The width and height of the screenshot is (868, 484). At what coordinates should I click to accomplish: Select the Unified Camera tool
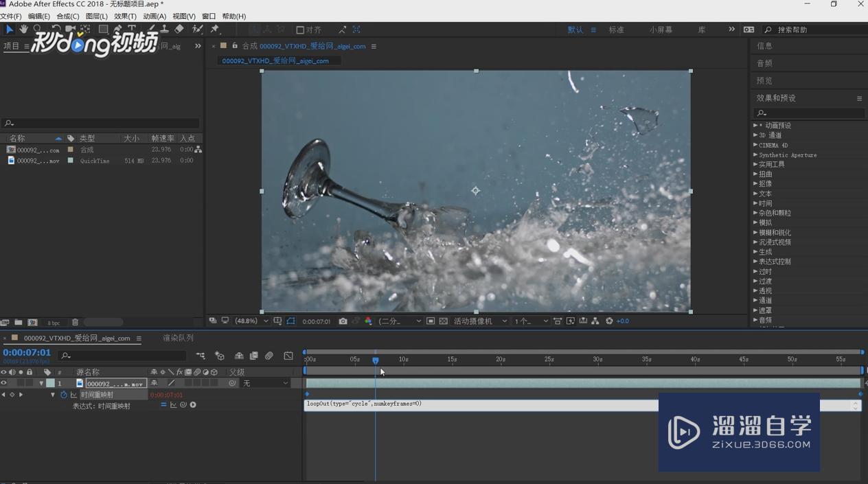(71, 30)
